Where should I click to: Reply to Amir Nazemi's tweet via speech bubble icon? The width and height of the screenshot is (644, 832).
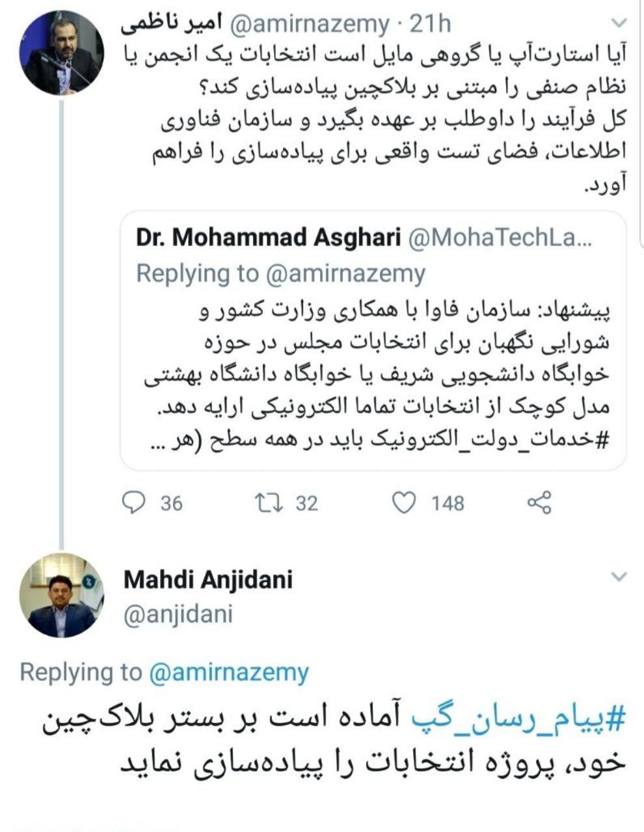pos(133,502)
